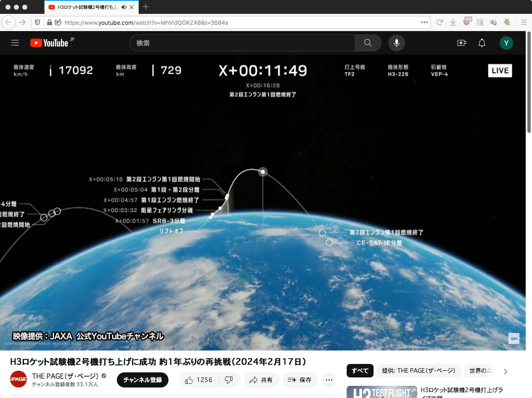Image resolution: width=532 pixels, height=398 pixels.
Task: Mute the tab via speaker icon
Action: tap(124, 7)
